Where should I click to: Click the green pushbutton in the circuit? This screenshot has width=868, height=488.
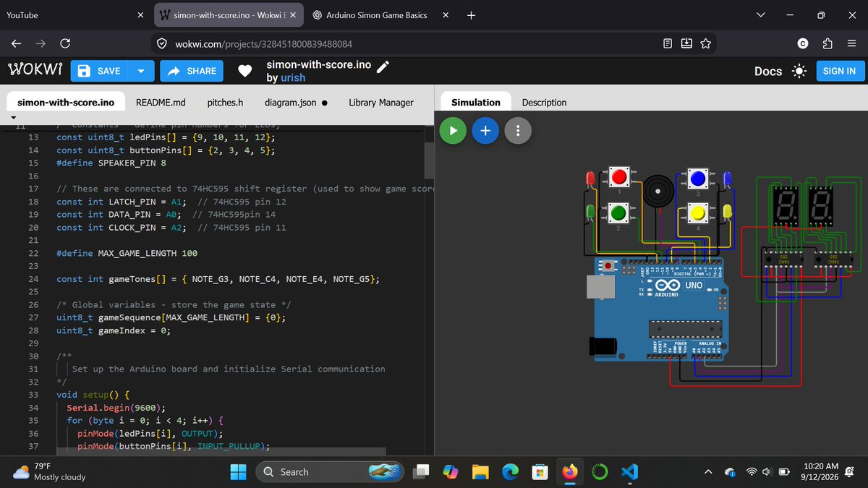pos(618,213)
